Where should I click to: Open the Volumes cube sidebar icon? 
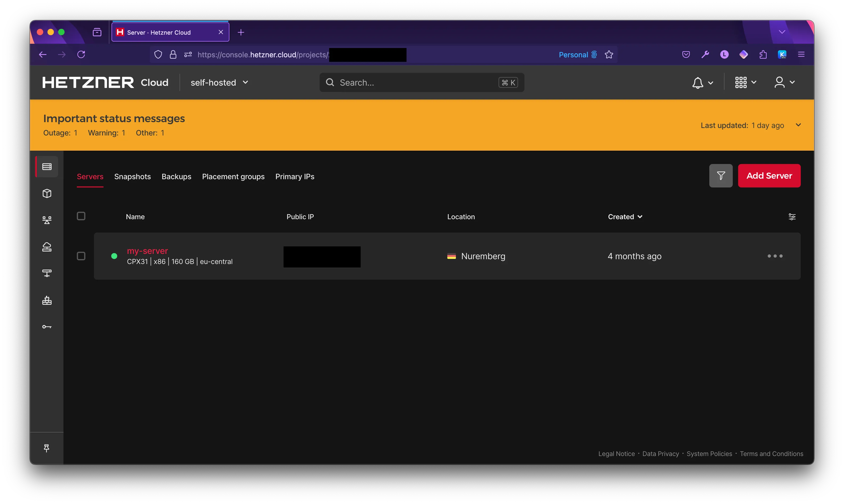47,193
